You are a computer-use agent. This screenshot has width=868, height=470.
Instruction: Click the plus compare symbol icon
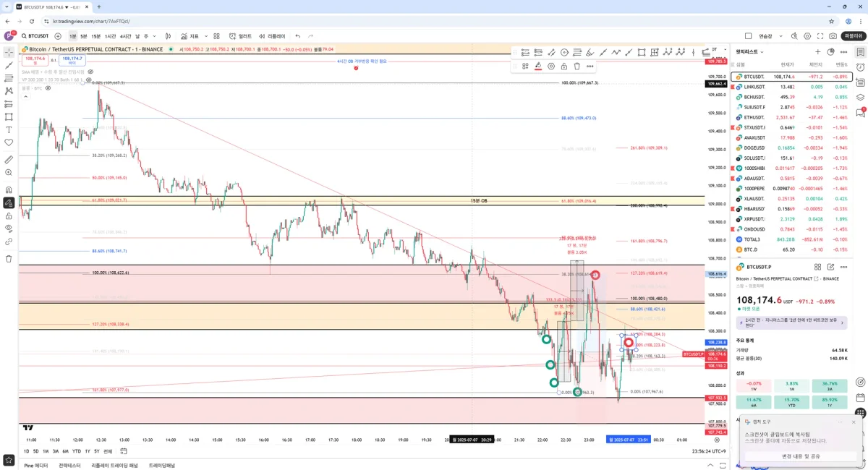(58, 36)
